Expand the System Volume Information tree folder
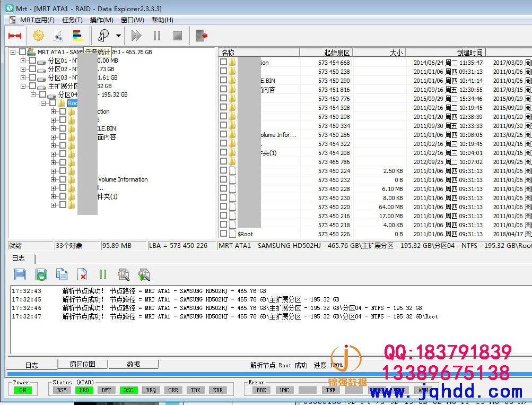Image resolution: width=532 pixels, height=405 pixels. [x=53, y=179]
